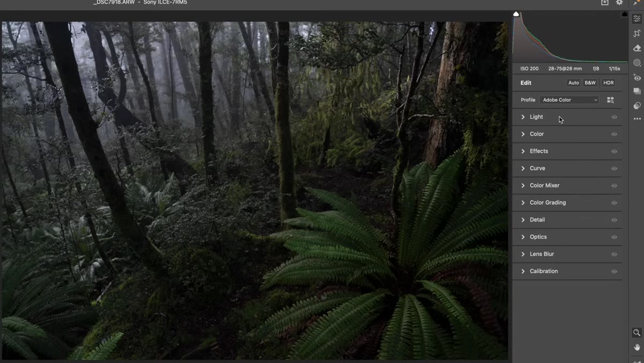Toggle visibility eye for Optics panel
This screenshot has width=644, height=363.
[x=614, y=237]
